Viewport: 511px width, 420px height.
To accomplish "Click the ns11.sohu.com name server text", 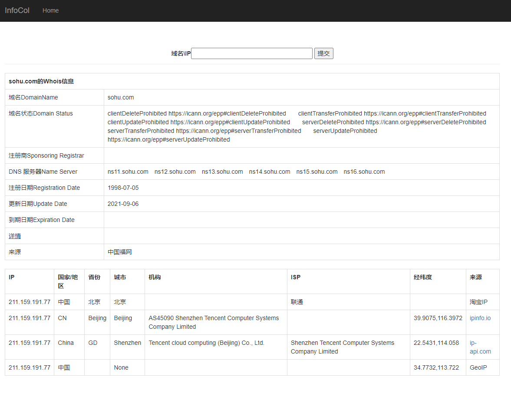I will click(x=128, y=172).
